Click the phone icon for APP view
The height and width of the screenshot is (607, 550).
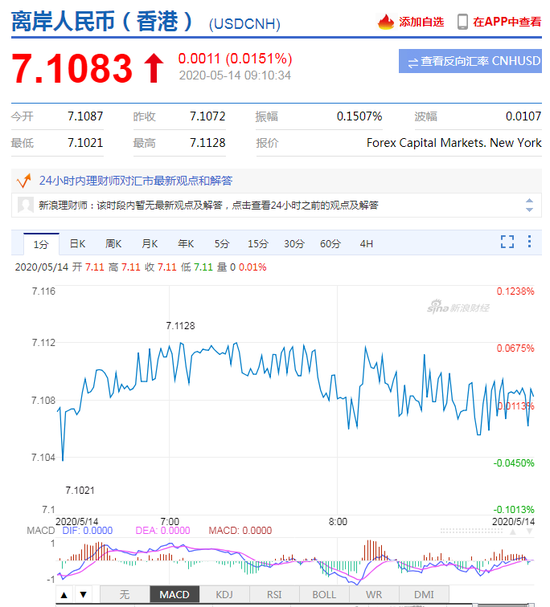coord(462,22)
